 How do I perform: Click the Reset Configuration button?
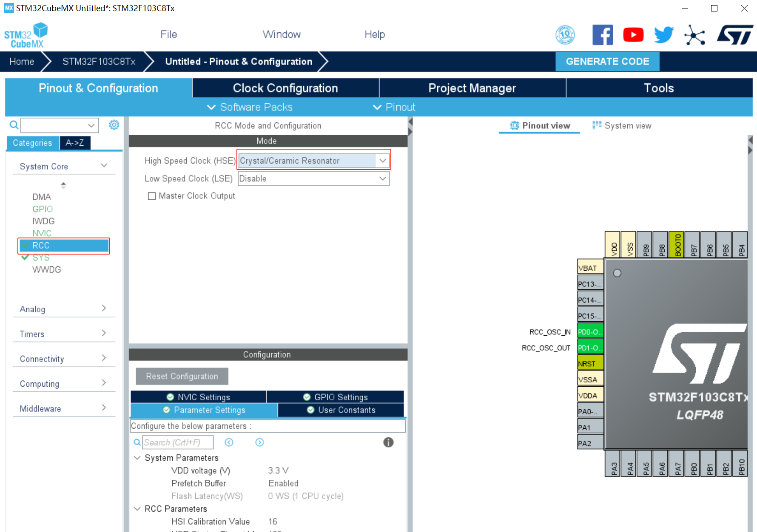tap(182, 376)
